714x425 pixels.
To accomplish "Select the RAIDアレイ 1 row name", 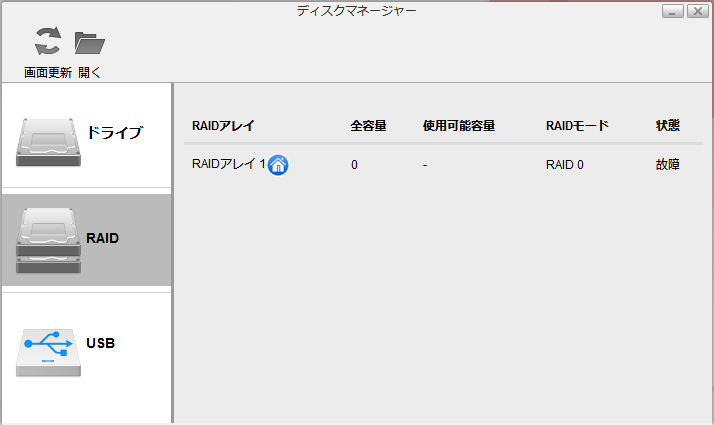I will coord(229,164).
